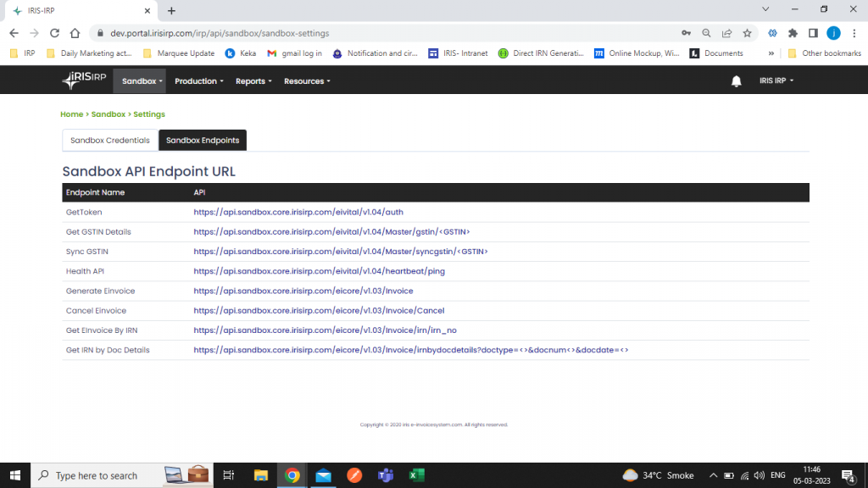Reload the sandbox-settings page
The image size is (868, 488).
[x=54, y=32]
